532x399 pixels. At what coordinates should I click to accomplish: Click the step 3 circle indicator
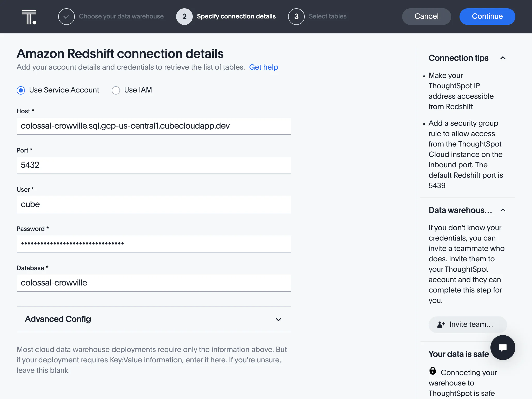click(x=296, y=17)
